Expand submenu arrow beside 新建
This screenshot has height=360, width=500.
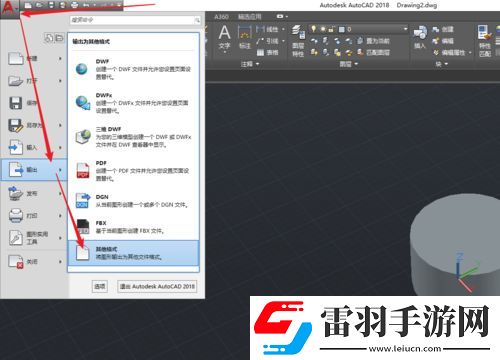(x=60, y=58)
